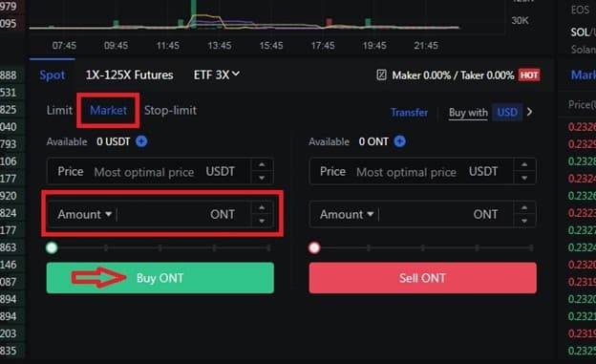Select the Limit order type
Image resolution: width=596 pixels, height=364 pixels.
pos(59,110)
